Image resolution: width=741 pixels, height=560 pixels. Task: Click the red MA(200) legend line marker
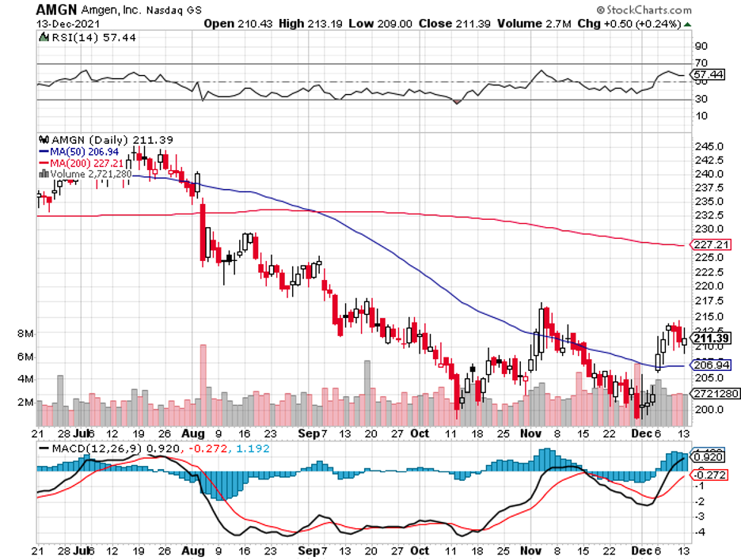pos(44,162)
